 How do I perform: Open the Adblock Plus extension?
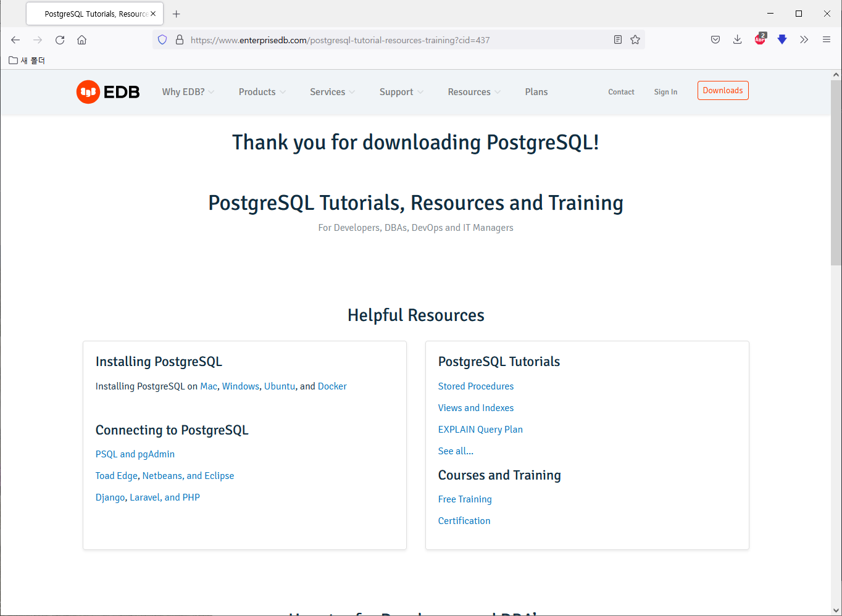click(x=760, y=40)
